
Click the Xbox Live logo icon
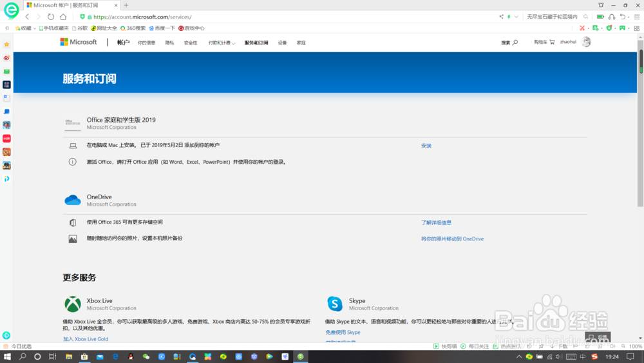(73, 304)
